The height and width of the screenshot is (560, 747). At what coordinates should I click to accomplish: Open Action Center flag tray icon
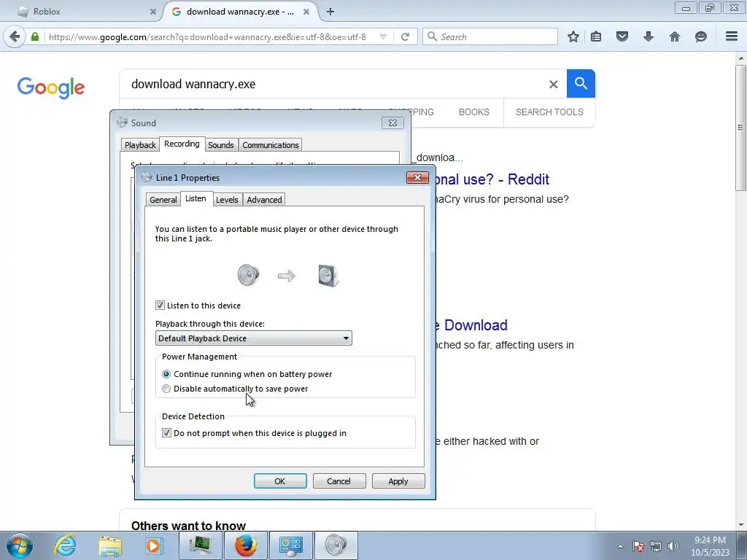(638, 546)
